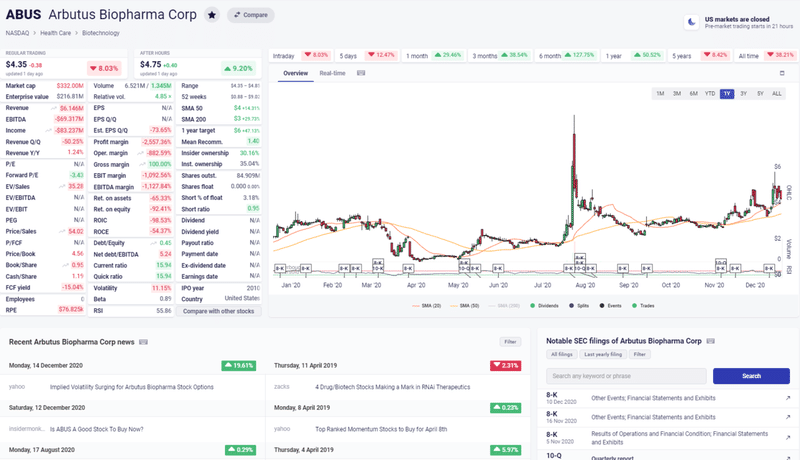Click keyboard icon beside Notable SEC filings heading

point(710,341)
